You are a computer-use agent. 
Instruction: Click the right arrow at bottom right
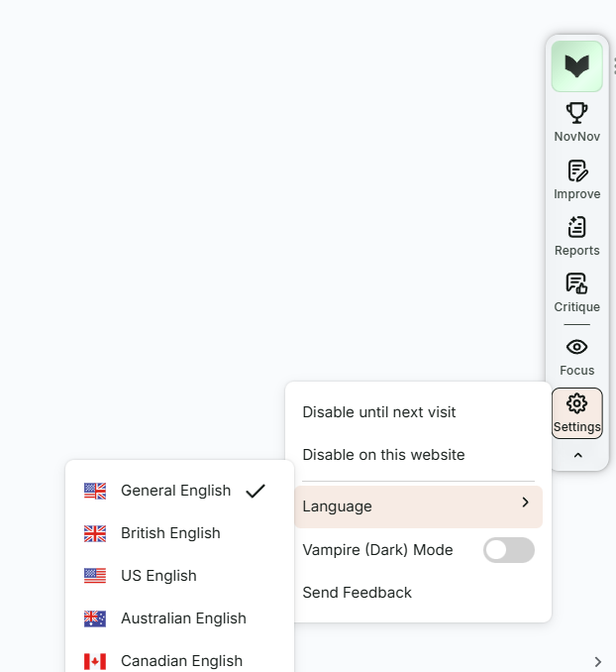(597, 661)
